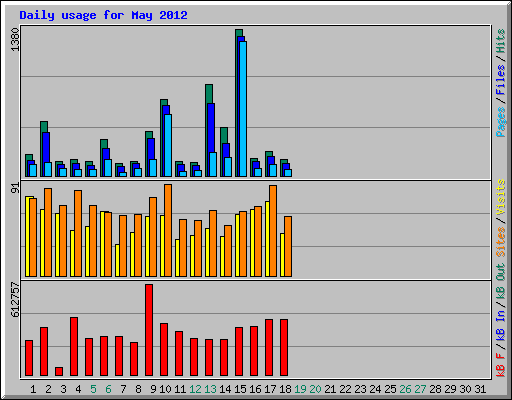
Task: Click the red kB bar for day 18
Action: coord(284,348)
